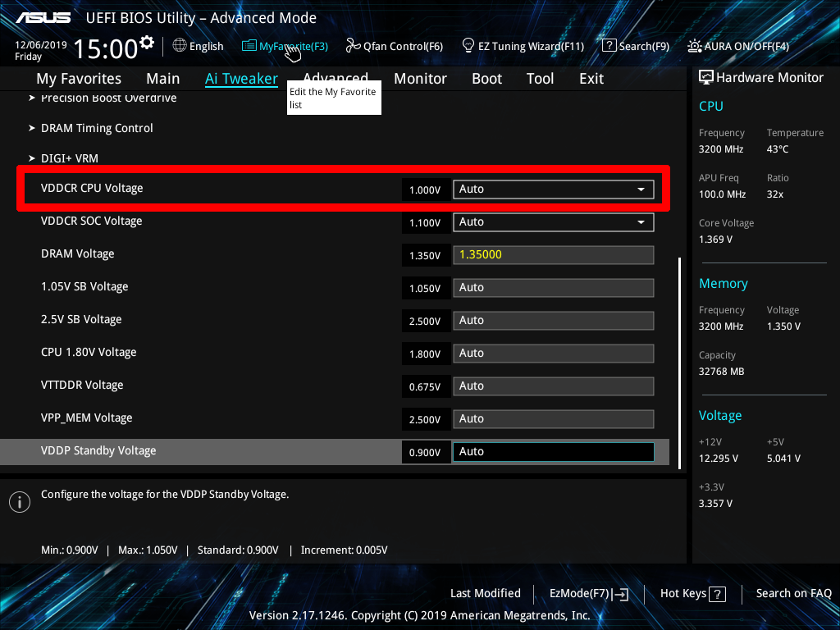The height and width of the screenshot is (630, 840).
Task: Click the Hardware Monitor screen icon
Action: pos(706,78)
